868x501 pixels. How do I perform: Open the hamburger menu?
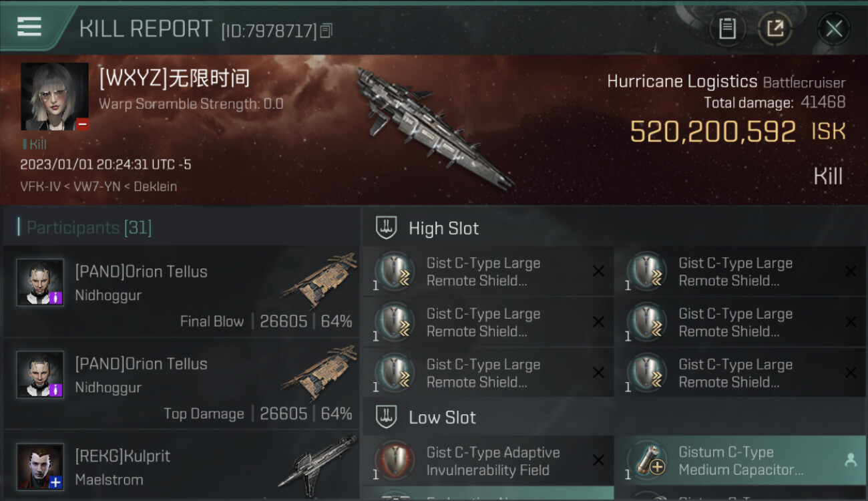tap(29, 27)
